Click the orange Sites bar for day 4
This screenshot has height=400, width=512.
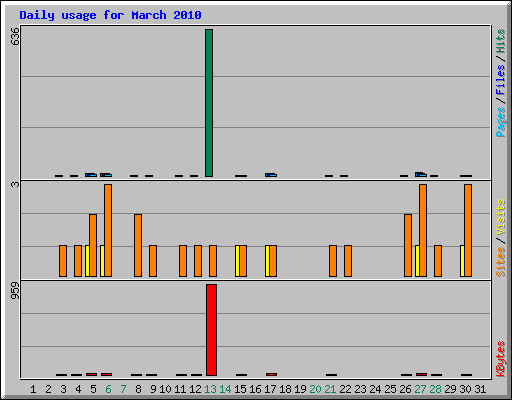tap(78, 261)
